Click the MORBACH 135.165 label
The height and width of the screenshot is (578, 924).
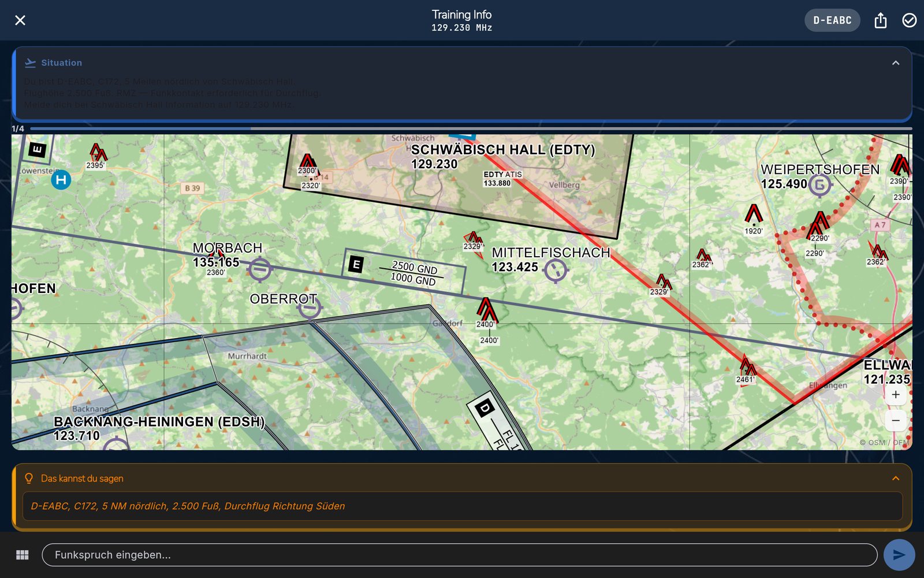pyautogui.click(x=227, y=255)
